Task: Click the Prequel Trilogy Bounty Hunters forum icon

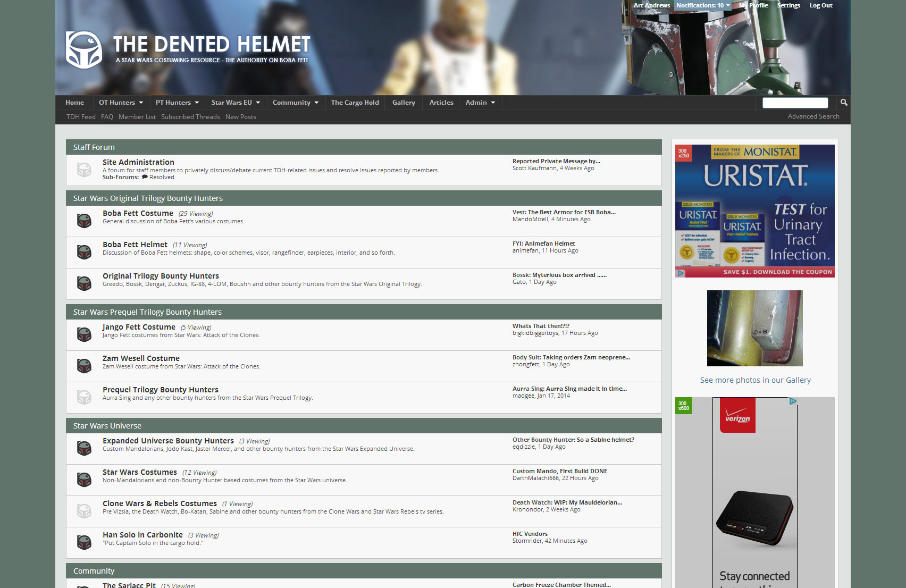Action: [x=84, y=397]
